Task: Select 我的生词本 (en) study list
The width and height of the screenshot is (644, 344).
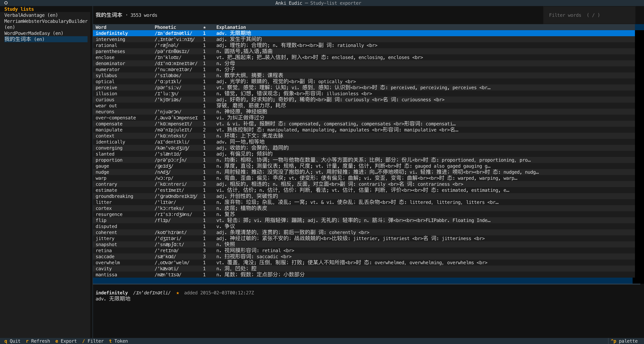Action: 46,39
